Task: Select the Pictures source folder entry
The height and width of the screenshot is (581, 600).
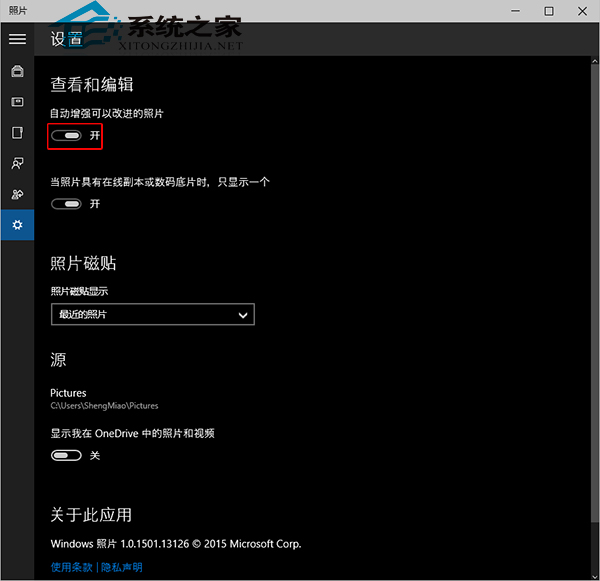Action: tap(104, 399)
